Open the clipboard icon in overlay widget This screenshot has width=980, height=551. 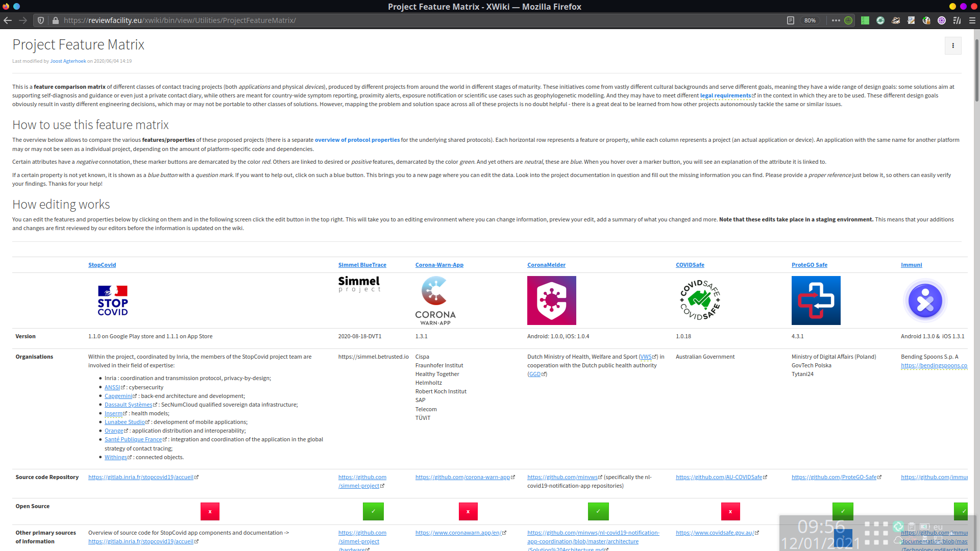[x=912, y=526]
